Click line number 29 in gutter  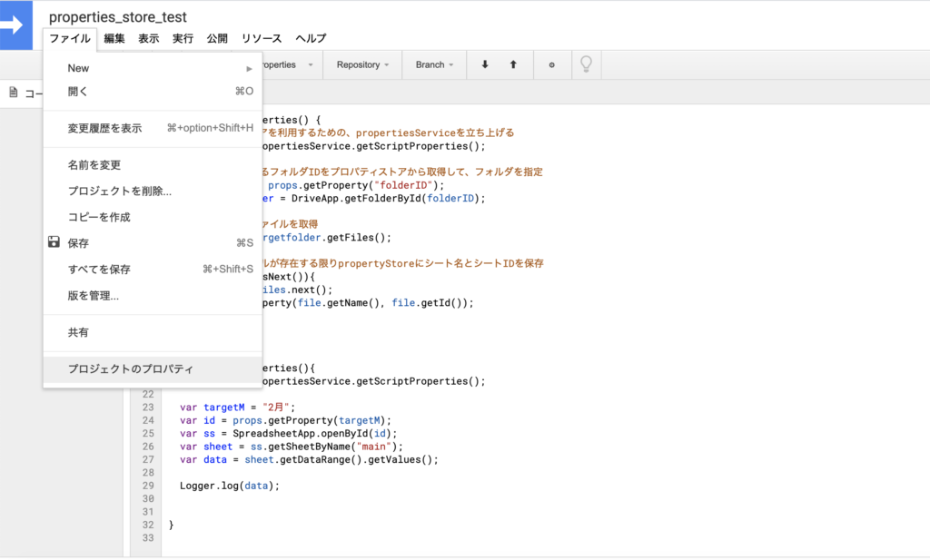(148, 486)
